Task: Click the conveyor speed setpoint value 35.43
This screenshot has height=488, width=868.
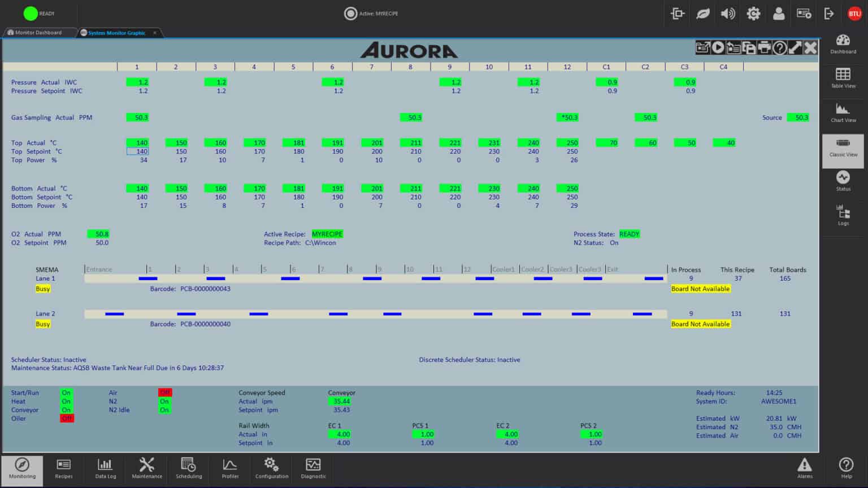Action: 341,410
